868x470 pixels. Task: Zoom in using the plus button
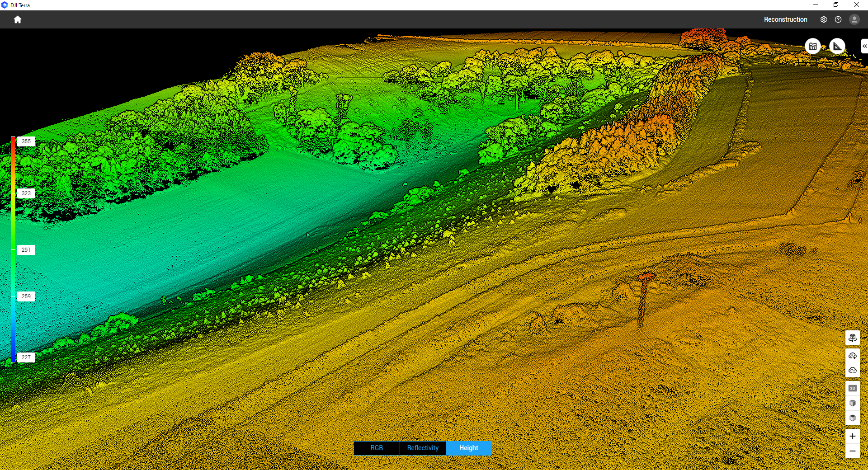click(x=852, y=436)
